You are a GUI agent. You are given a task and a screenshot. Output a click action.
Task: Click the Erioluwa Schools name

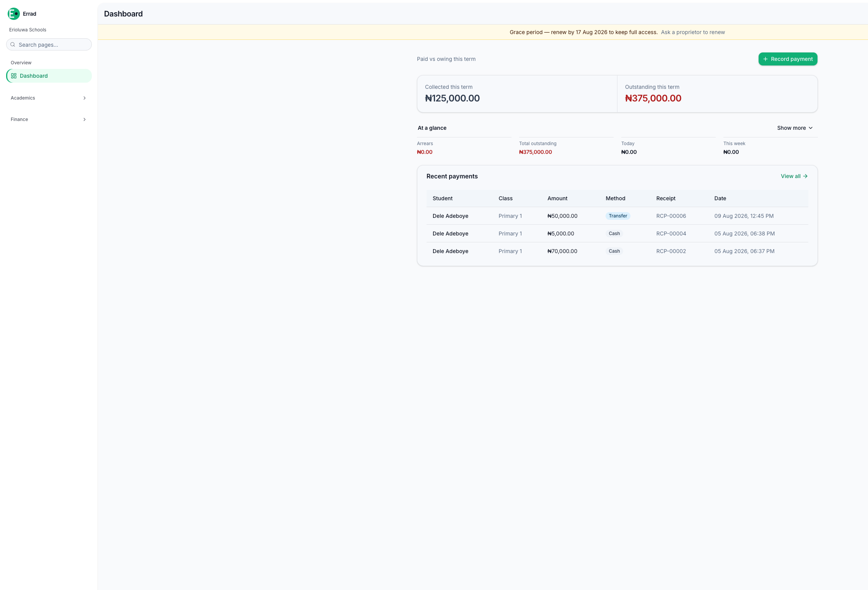click(28, 30)
